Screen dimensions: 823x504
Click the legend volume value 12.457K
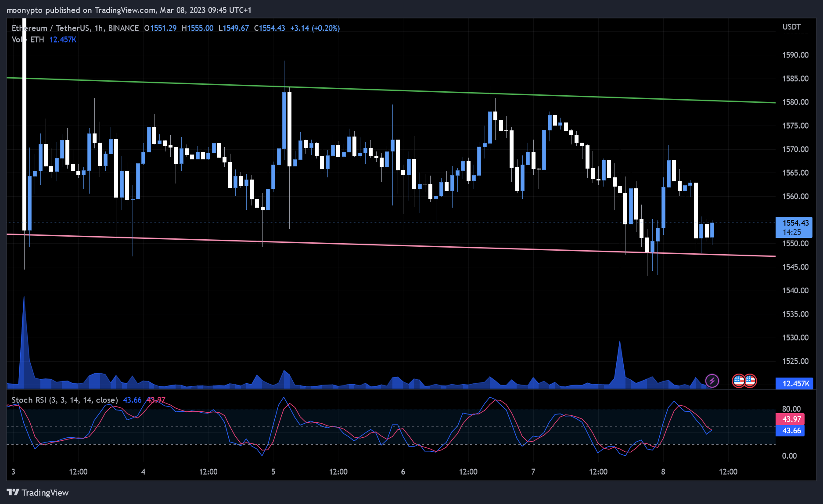coord(63,40)
